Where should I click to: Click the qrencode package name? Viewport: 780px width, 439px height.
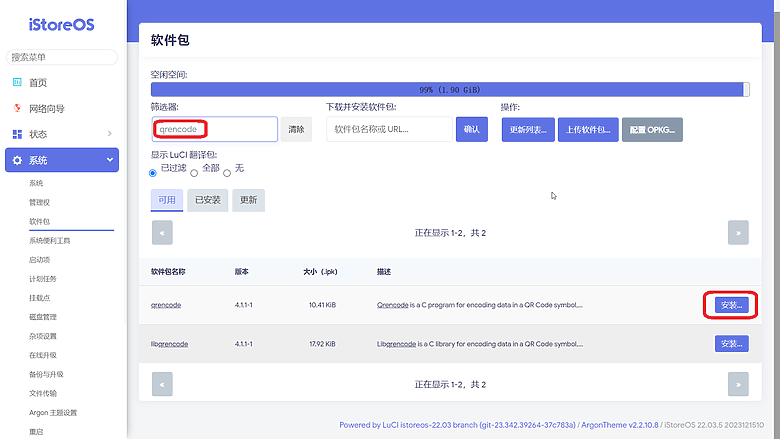(x=166, y=305)
